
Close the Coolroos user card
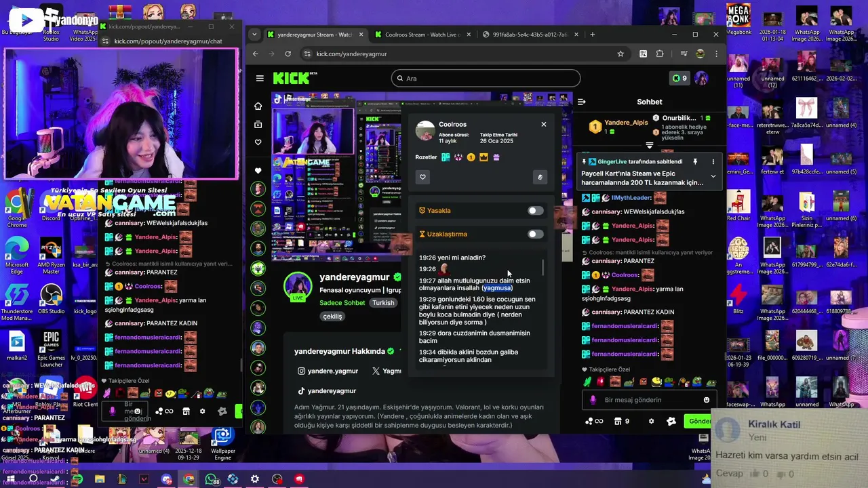[x=543, y=124]
